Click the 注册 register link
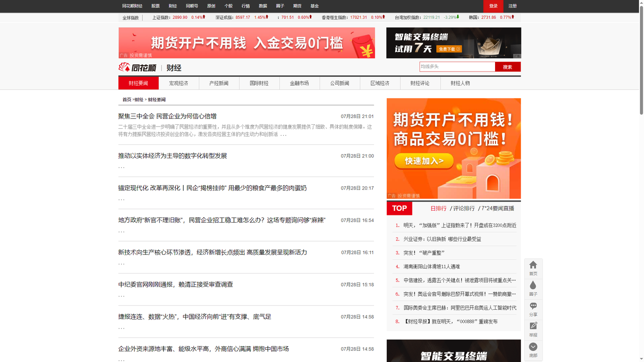 tap(513, 6)
